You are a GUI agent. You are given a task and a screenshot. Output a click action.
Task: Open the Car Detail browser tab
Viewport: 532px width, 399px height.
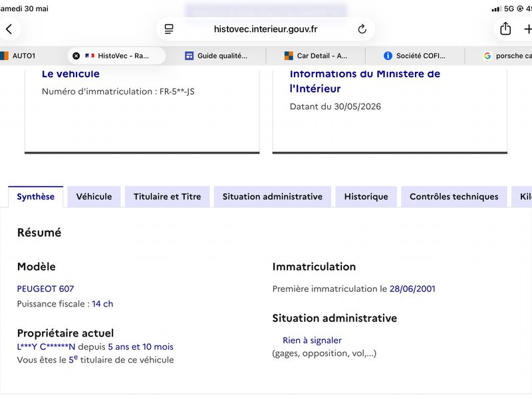316,56
